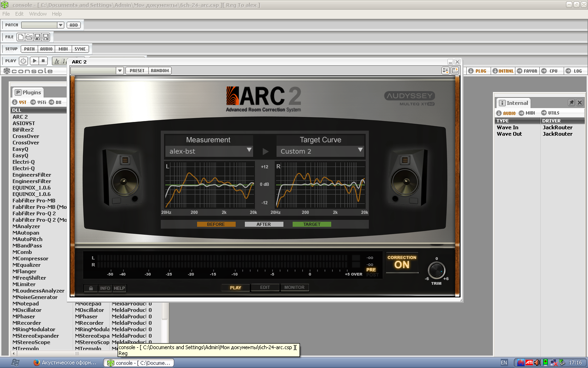Open ARC 2 preset dropdown
The width and height of the screenshot is (588, 368).
point(119,70)
